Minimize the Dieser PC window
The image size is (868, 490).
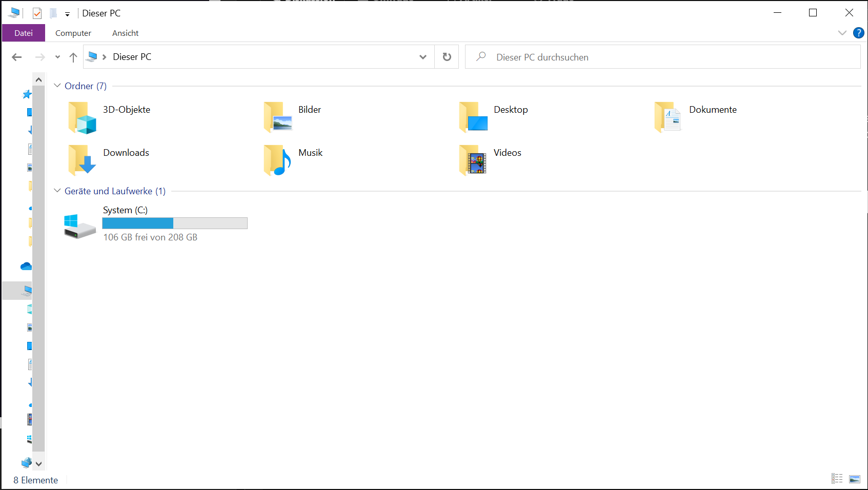(777, 13)
